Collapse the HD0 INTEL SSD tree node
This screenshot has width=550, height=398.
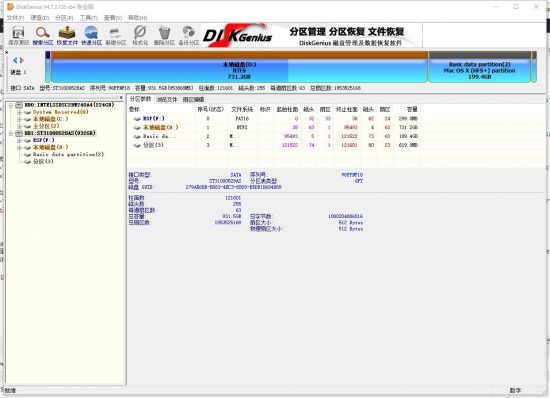[x=11, y=105]
